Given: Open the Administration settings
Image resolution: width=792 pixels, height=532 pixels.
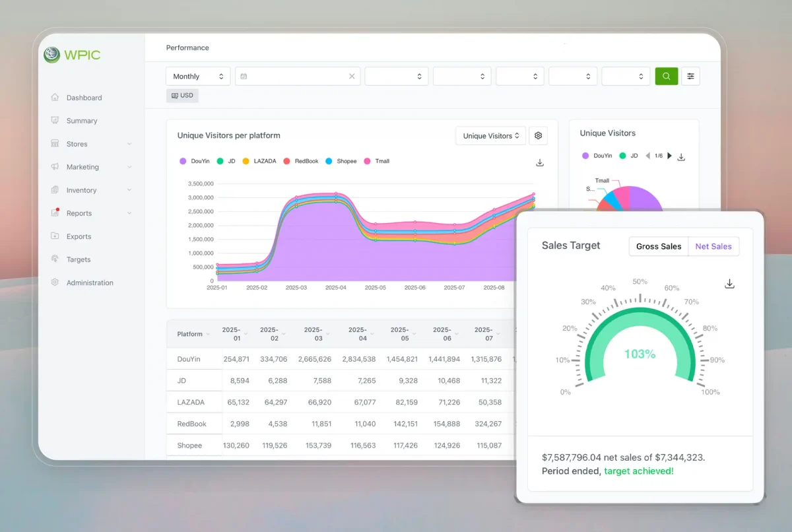Looking at the screenshot, I should coord(90,282).
